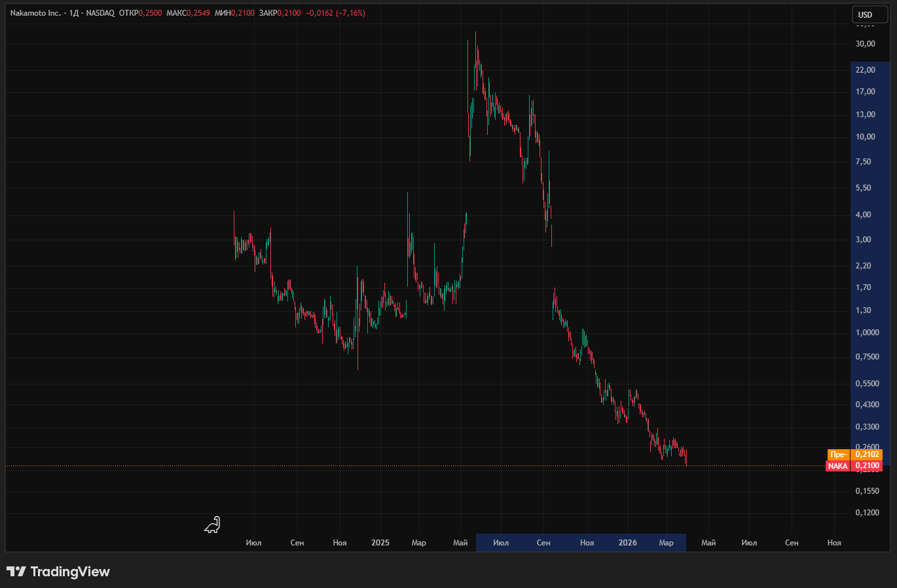
Task: Click the orange Пре- pre-market price label
Action: (854, 454)
